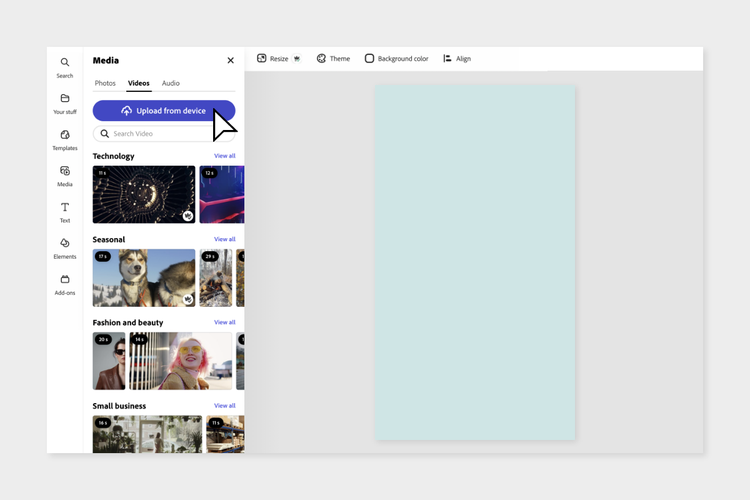750x500 pixels.
Task: Open the Background color picker
Action: (x=397, y=58)
